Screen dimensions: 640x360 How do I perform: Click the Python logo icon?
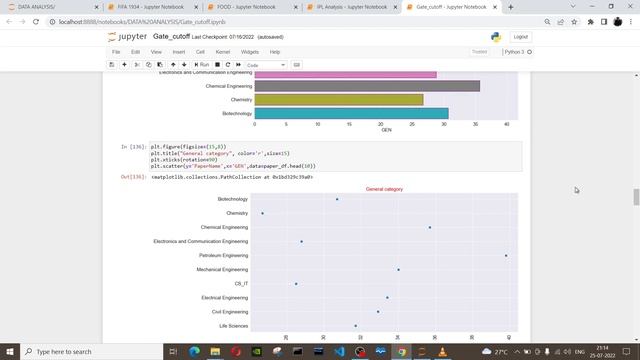[496, 37]
